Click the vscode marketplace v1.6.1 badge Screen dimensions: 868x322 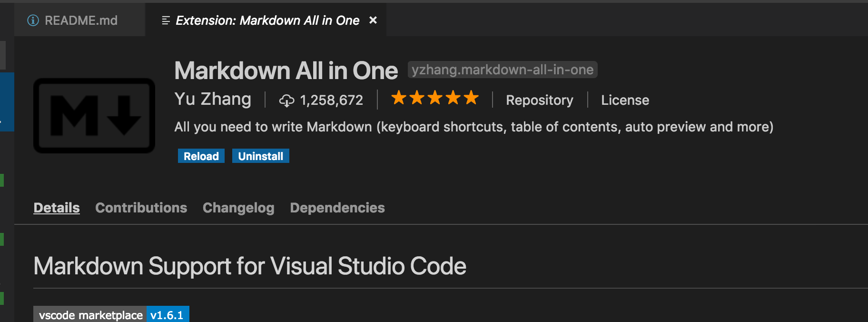pos(111,314)
